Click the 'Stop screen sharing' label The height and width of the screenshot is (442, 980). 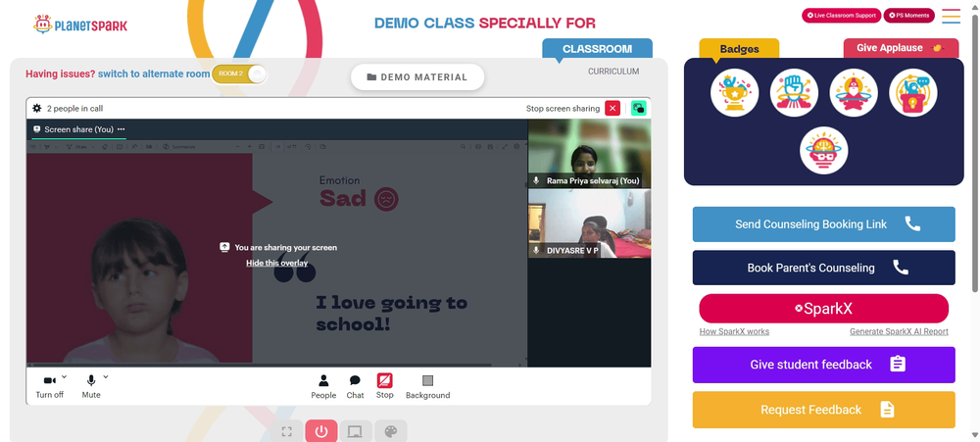563,108
